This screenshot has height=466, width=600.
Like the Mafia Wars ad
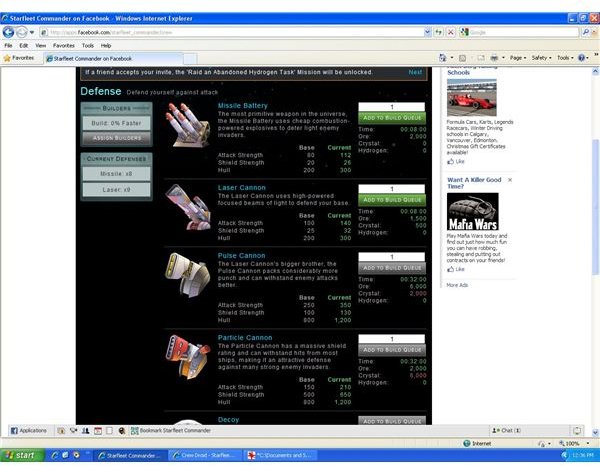click(x=456, y=269)
